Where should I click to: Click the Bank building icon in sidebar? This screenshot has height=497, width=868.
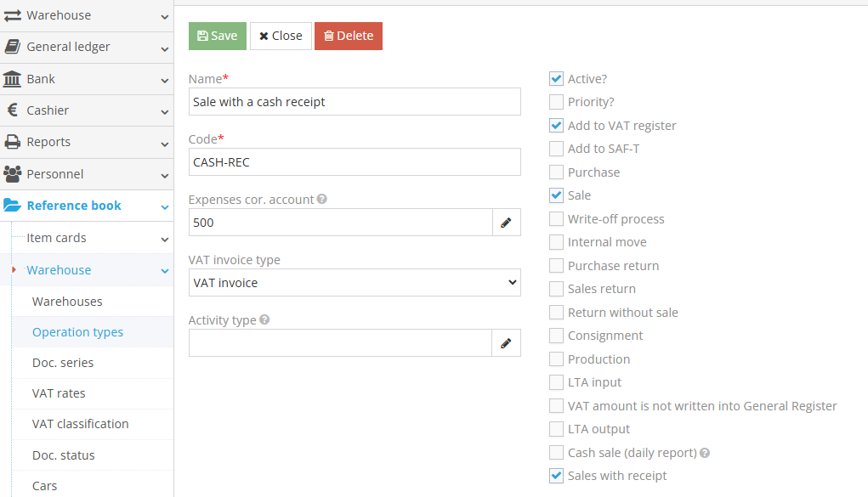pyautogui.click(x=13, y=79)
